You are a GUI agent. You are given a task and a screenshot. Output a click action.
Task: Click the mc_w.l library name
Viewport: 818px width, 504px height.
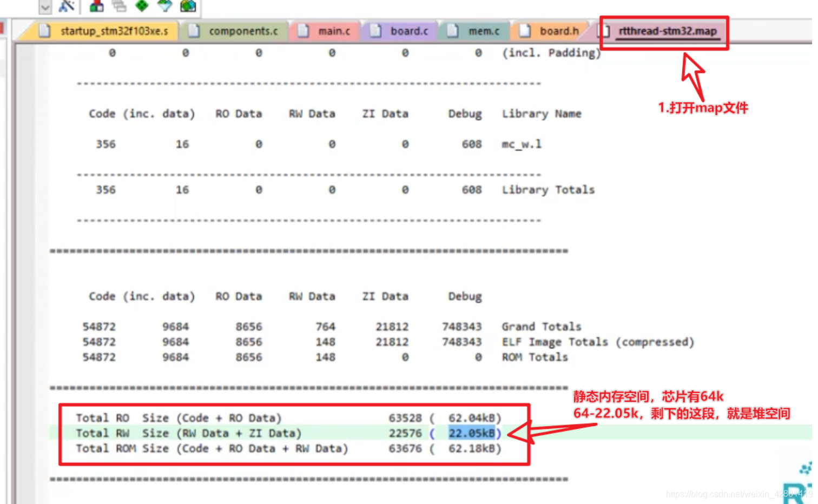pyautogui.click(x=522, y=144)
